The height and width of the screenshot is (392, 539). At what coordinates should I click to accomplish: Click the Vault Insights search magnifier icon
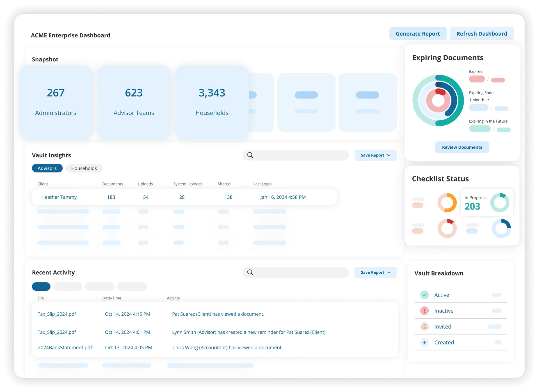(x=250, y=155)
